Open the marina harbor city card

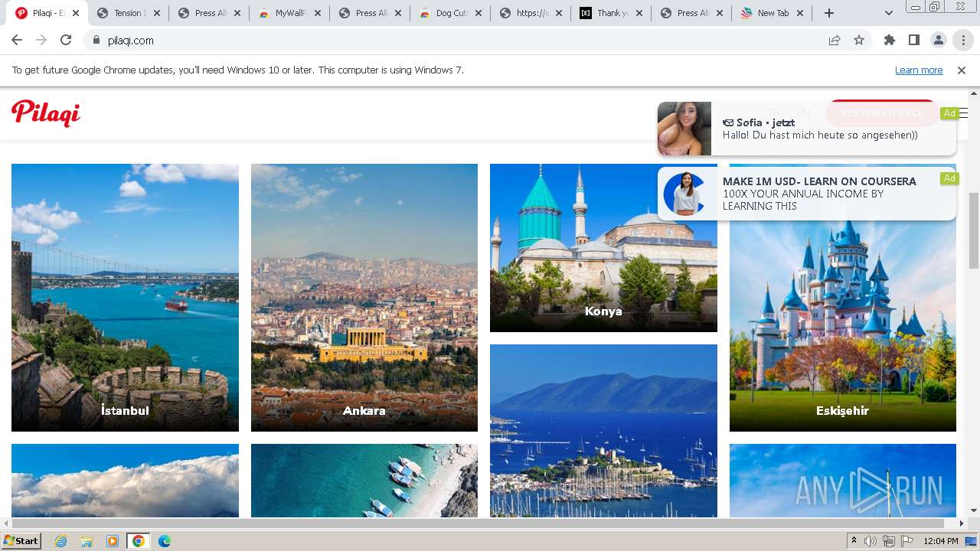click(x=603, y=431)
